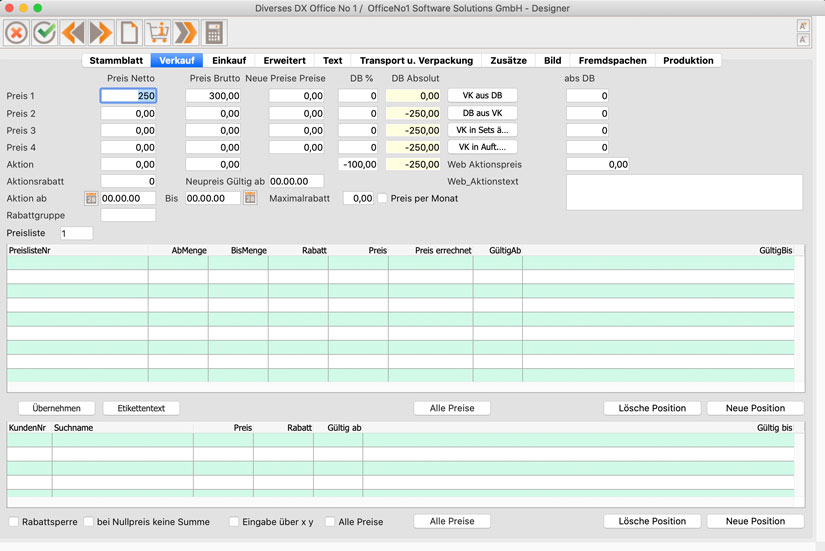Click the upper font size icon at top right
825x551 pixels.
coord(803,26)
